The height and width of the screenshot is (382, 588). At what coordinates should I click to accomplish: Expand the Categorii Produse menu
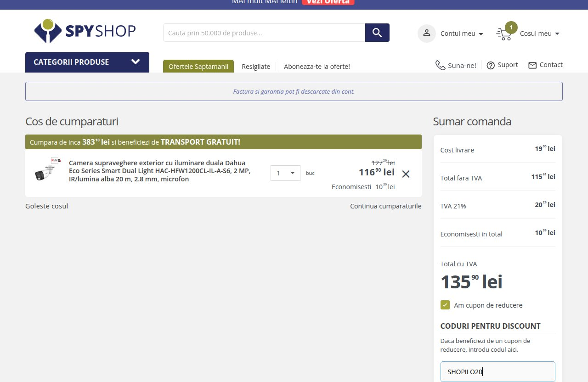pos(87,62)
